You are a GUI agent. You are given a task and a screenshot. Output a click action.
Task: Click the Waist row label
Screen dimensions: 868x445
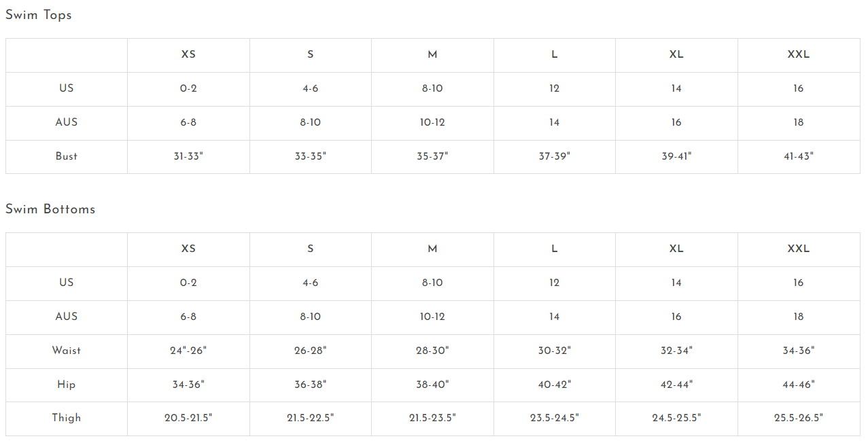67,351
